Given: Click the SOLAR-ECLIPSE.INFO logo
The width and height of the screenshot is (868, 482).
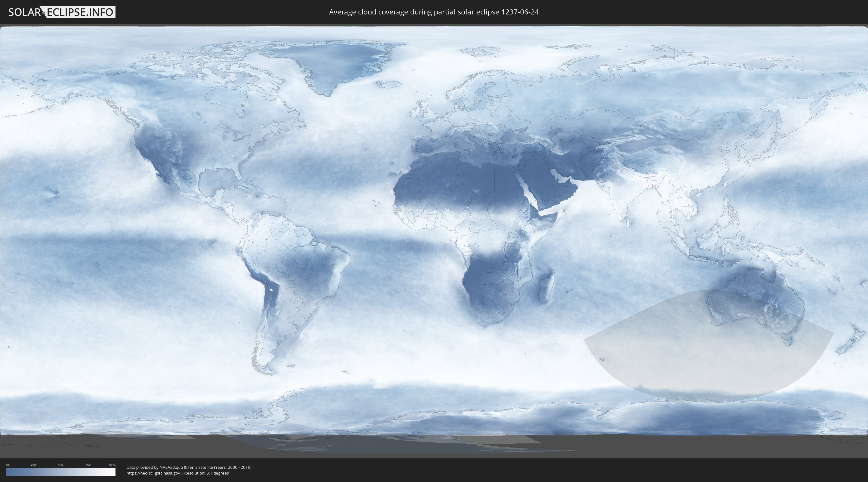Looking at the screenshot, I should click(62, 12).
